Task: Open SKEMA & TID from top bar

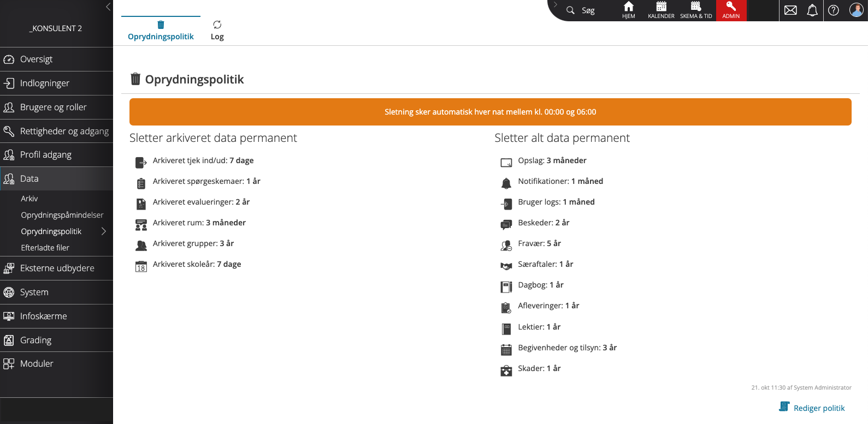Action: tap(696, 10)
